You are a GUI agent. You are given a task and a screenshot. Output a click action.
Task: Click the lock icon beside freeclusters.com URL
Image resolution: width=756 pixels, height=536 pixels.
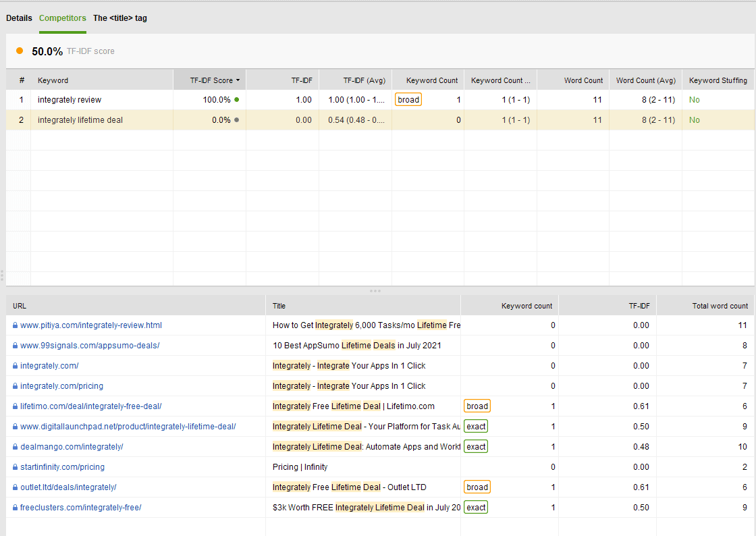coord(16,508)
